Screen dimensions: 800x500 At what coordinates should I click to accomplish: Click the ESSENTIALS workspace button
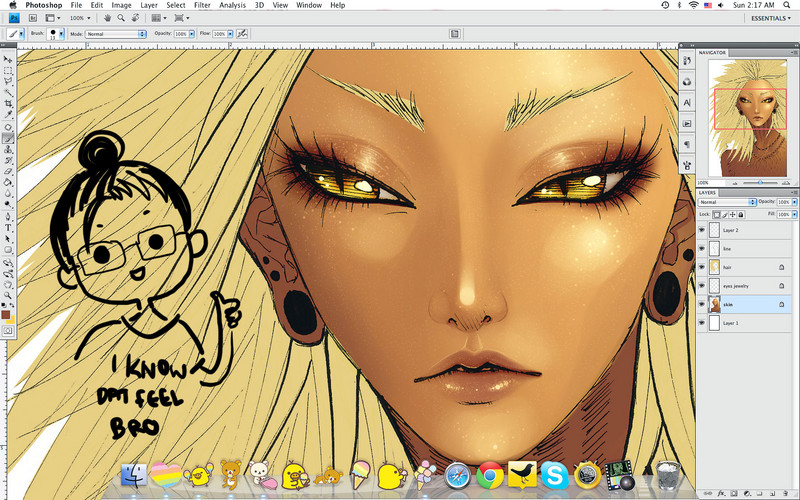pos(767,18)
